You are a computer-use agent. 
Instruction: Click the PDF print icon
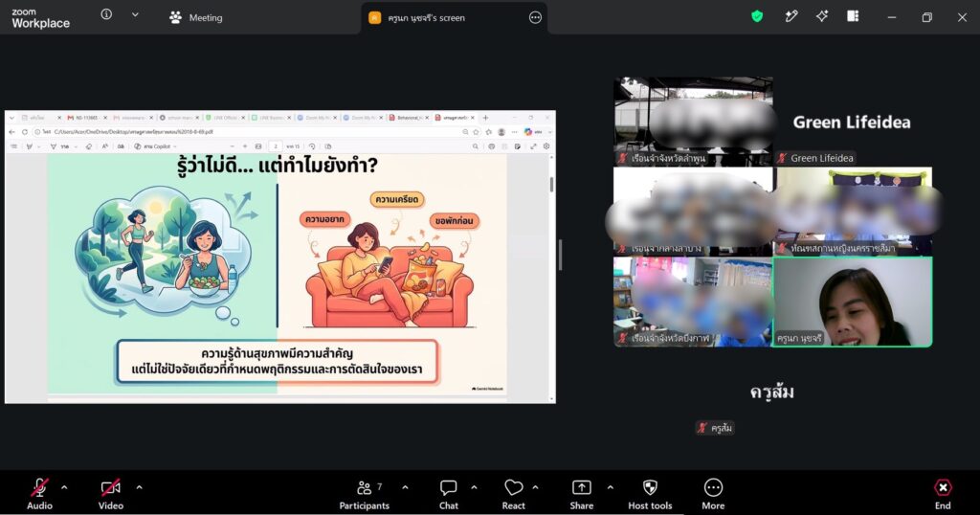(491, 146)
